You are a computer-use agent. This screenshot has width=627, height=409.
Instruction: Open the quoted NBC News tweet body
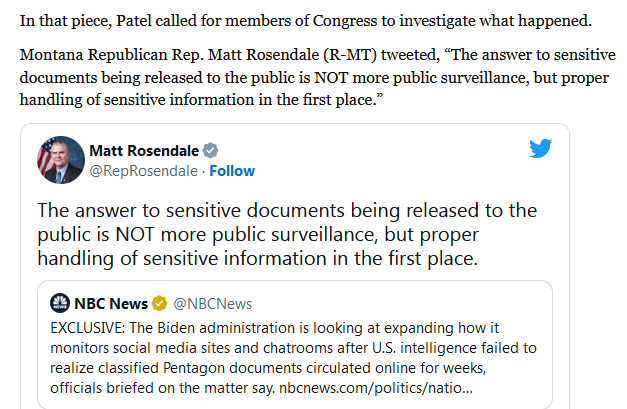point(293,358)
